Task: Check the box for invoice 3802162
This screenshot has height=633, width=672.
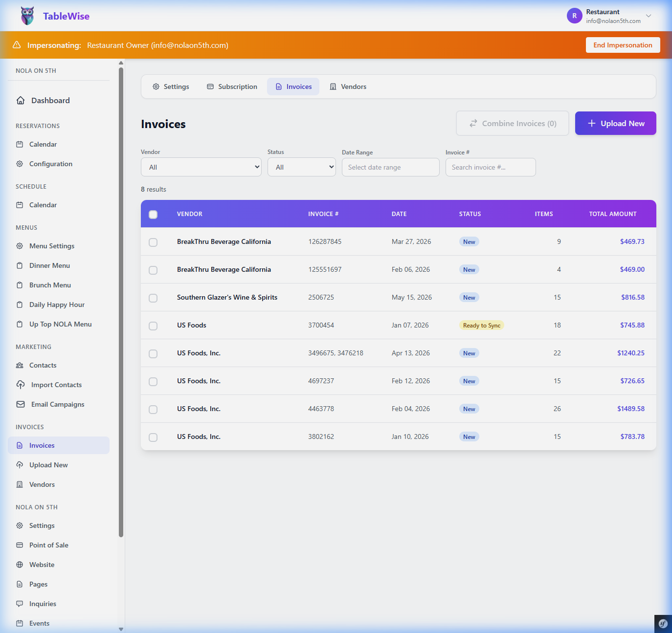Action: [153, 437]
